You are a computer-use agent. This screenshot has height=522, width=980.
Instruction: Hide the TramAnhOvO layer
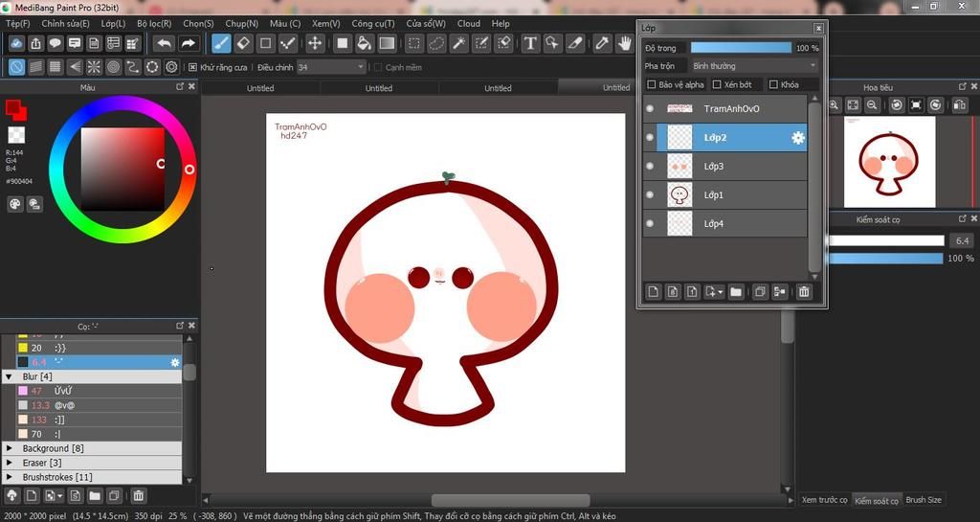(650, 109)
